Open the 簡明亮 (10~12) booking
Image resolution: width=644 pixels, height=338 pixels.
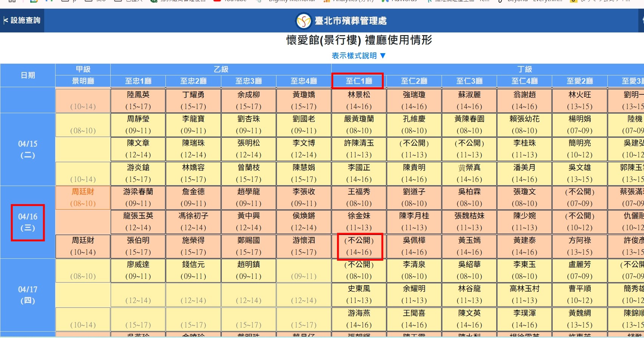click(579, 149)
